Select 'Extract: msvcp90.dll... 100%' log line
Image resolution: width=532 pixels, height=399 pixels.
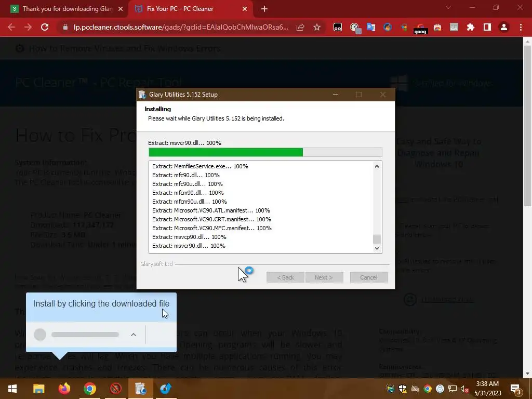pos(189,237)
